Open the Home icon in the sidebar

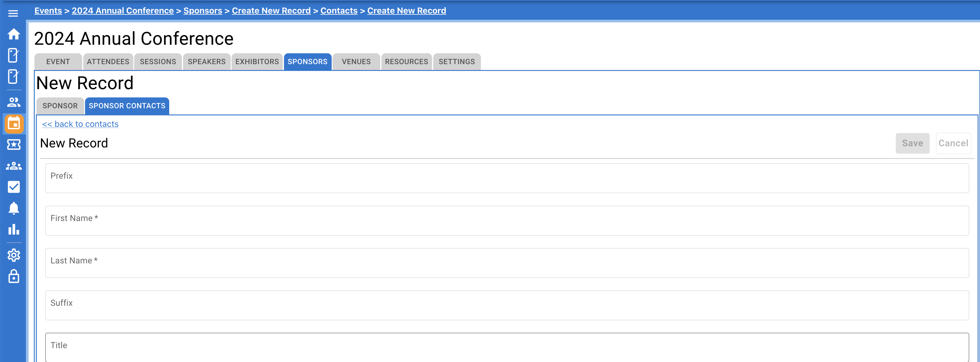(x=14, y=34)
